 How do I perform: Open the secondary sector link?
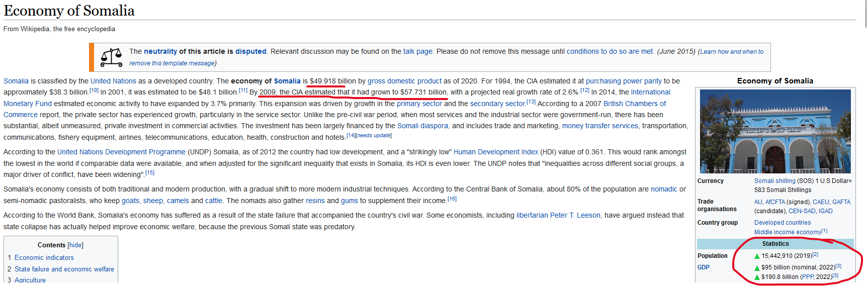point(498,104)
